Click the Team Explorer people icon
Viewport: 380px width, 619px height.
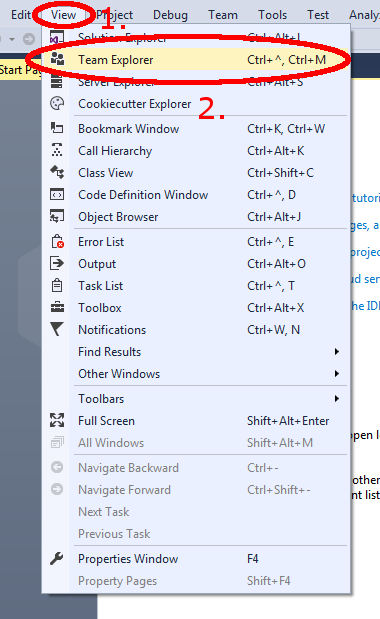[x=57, y=59]
